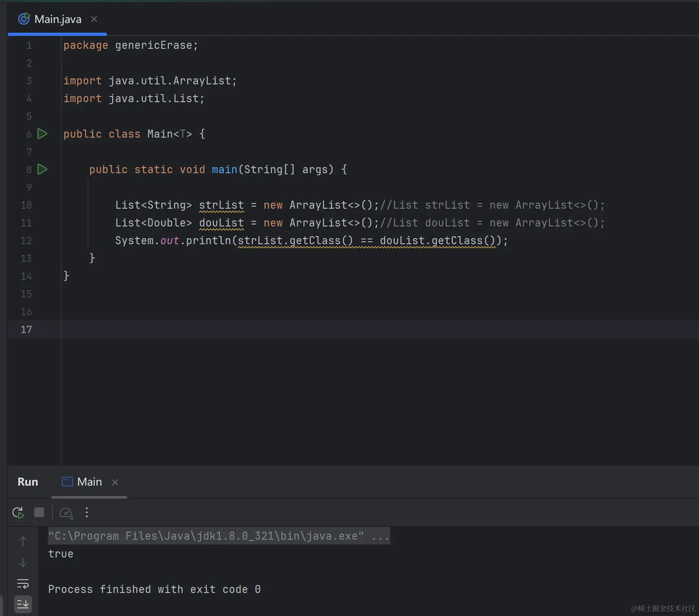
Task: Click the strList variable on line 10
Action: 221,205
